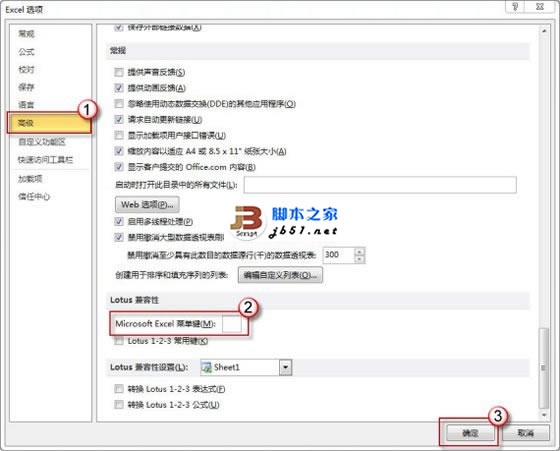The height and width of the screenshot is (451, 560).
Task: Toggle 提供动画反馈(A) checkbox
Action: pyautogui.click(x=119, y=88)
